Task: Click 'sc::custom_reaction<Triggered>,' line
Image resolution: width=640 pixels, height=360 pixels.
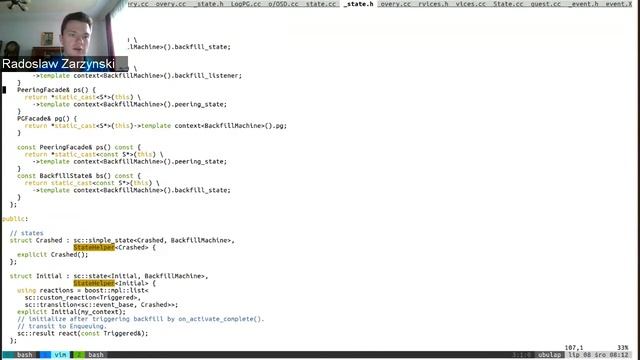Action: [82, 298]
